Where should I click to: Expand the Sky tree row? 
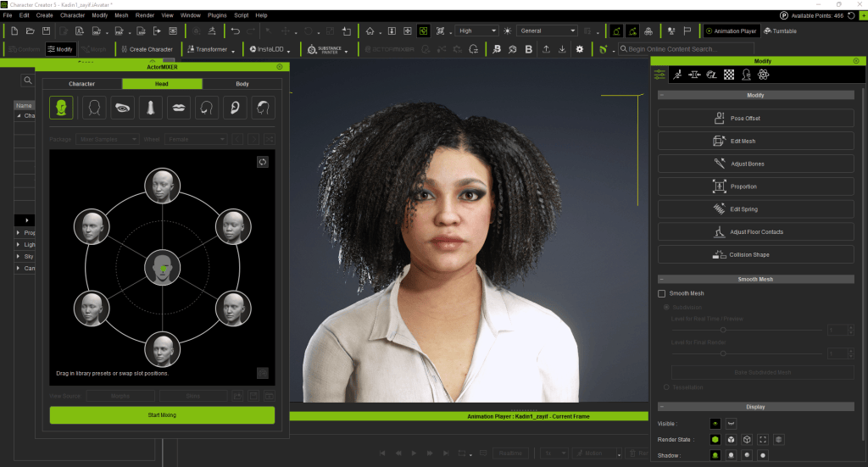tap(19, 256)
